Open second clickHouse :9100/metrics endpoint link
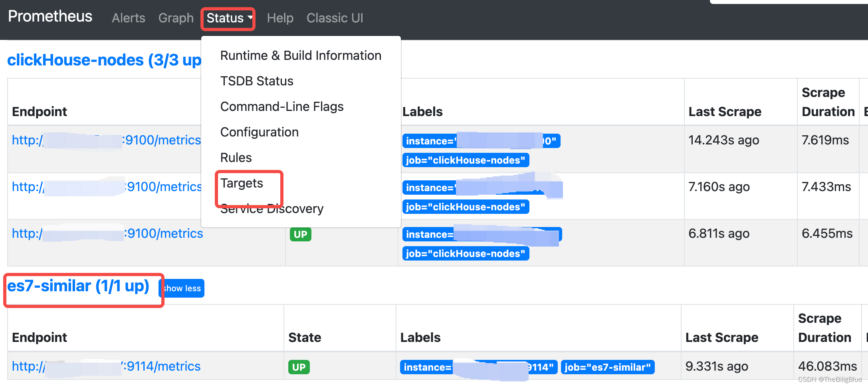 (x=107, y=187)
